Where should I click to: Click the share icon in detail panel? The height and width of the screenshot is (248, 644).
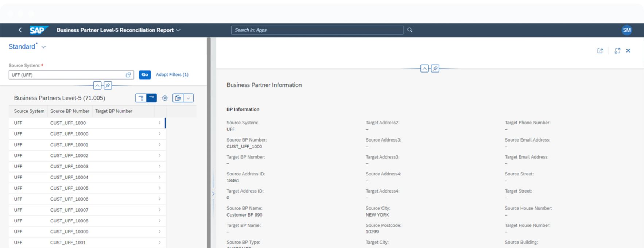(600, 51)
